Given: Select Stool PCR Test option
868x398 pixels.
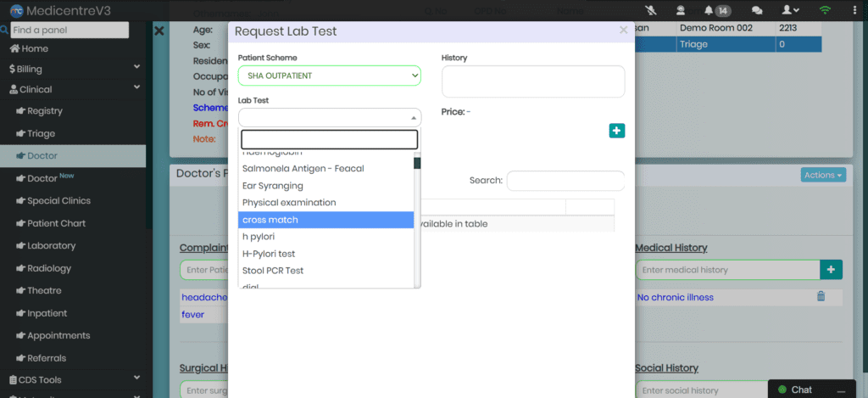Looking at the screenshot, I should pos(326,271).
